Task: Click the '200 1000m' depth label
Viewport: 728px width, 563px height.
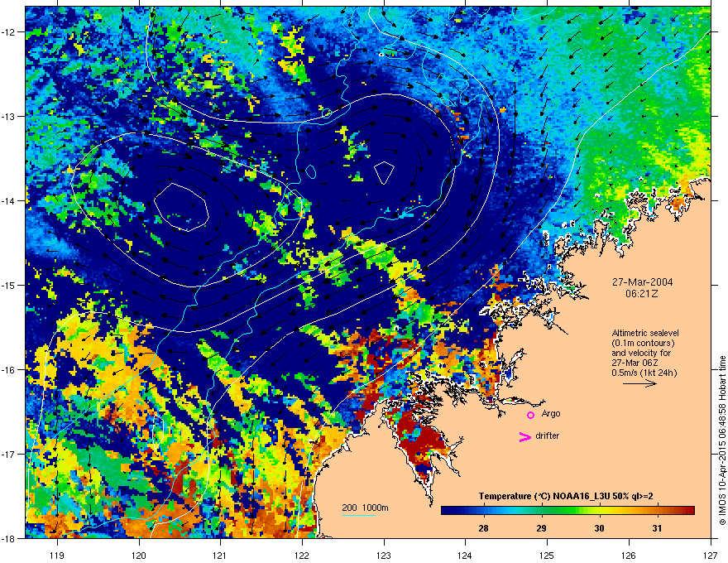Action: pos(366,508)
